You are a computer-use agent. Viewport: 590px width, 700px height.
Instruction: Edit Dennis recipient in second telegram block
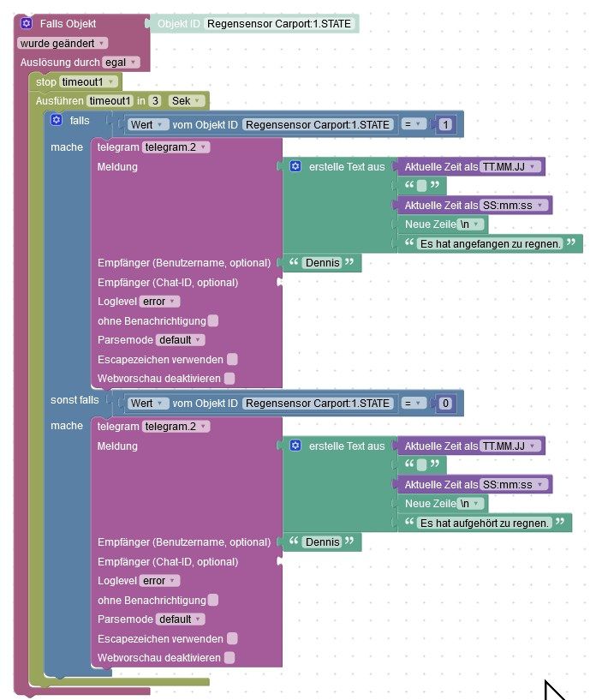tap(322, 542)
